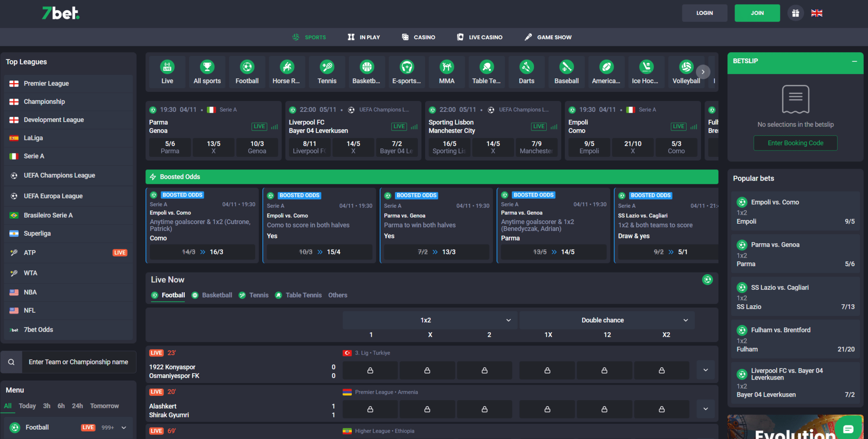Click locked X odds for Alashkert match

(x=427, y=409)
